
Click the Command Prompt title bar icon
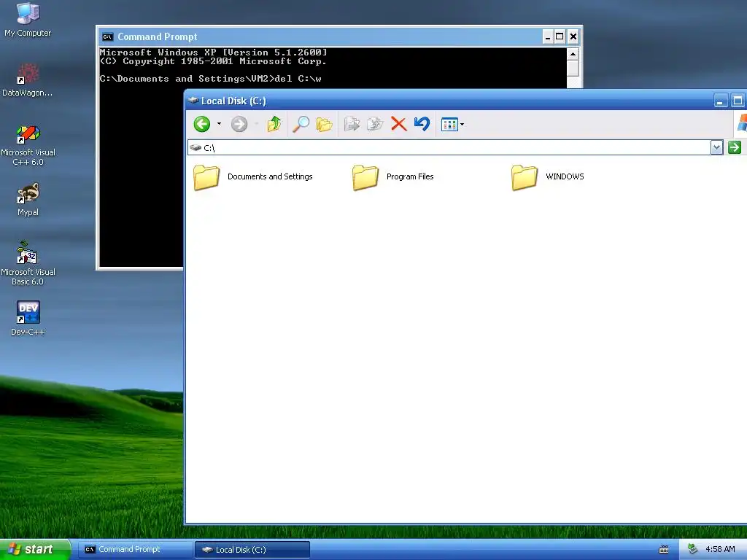coord(108,36)
